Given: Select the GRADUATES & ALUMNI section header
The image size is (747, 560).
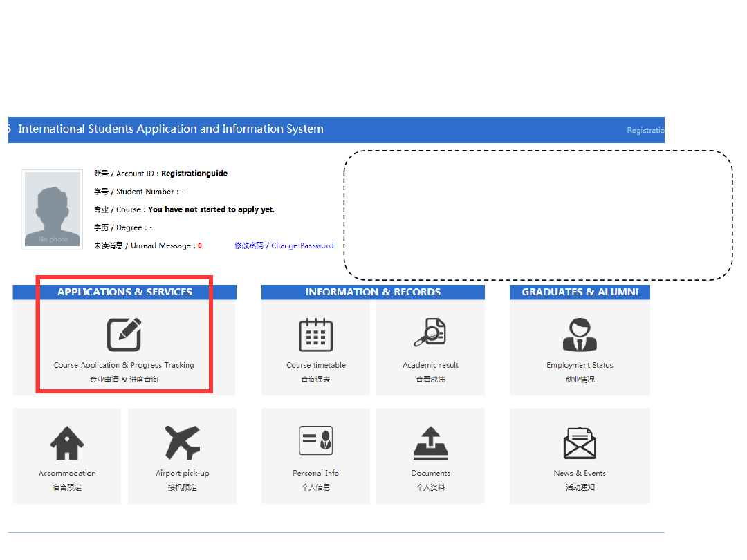Looking at the screenshot, I should click(x=580, y=292).
